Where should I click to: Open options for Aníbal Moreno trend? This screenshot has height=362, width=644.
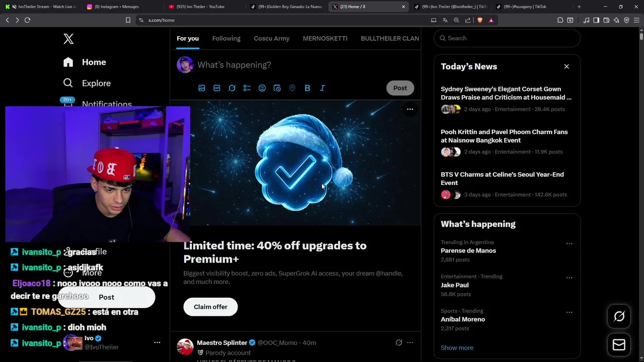point(569,312)
